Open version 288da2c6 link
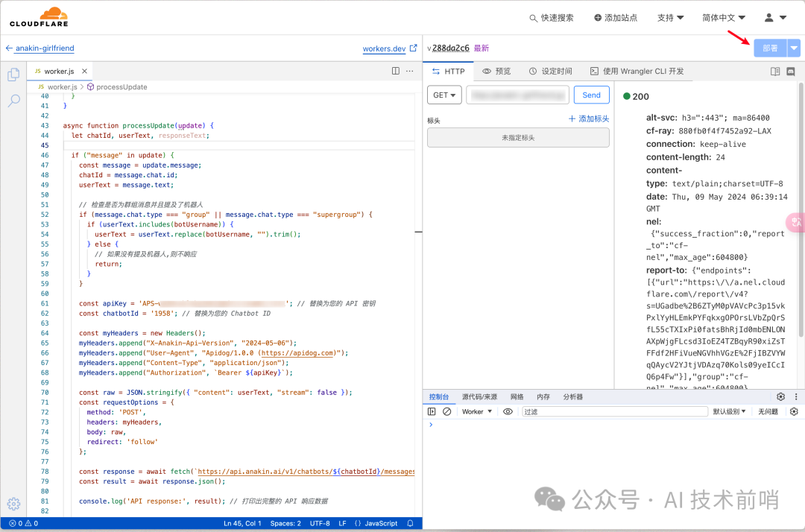This screenshot has height=532, width=805. click(x=450, y=48)
